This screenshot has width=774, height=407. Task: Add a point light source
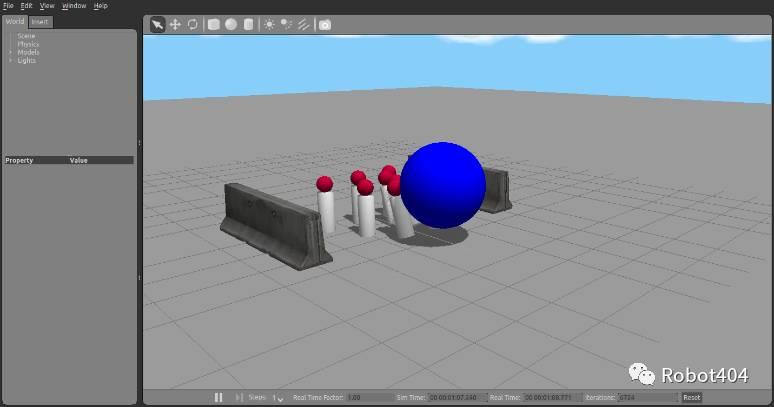(269, 25)
